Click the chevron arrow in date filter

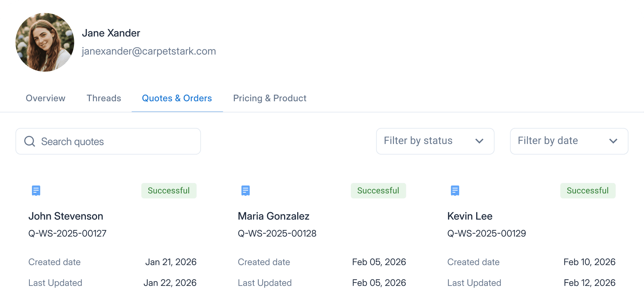point(613,141)
